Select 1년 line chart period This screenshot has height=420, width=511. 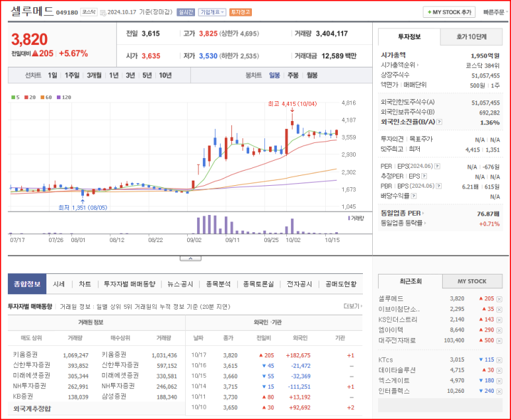tap(114, 75)
